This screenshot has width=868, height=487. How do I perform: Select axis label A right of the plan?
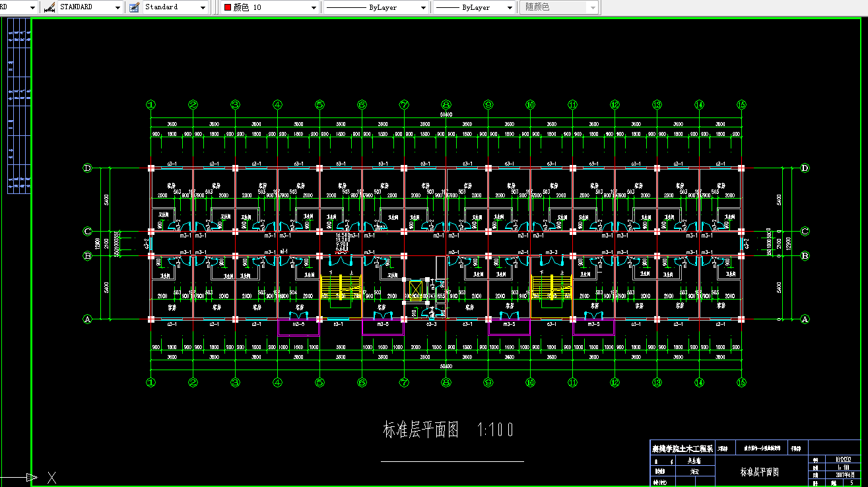[805, 319]
